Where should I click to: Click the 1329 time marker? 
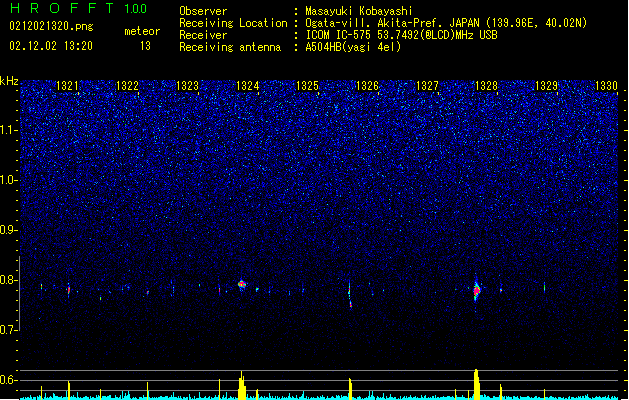[546, 86]
